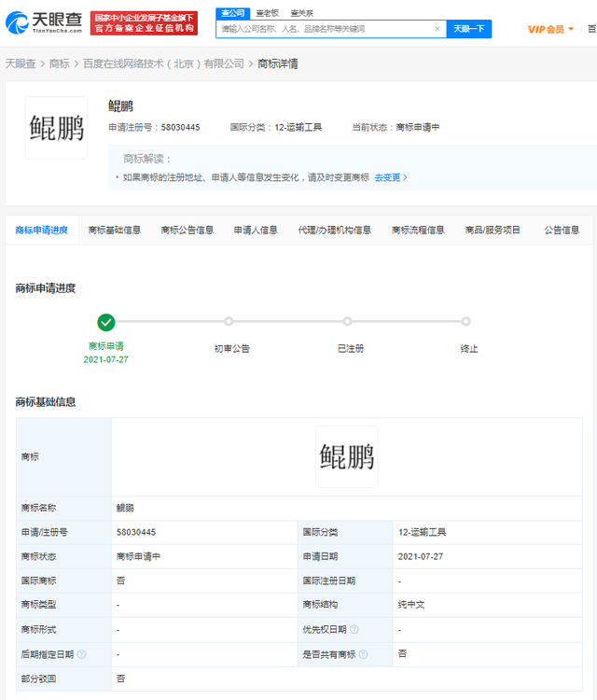Select 12-运输工具 value in table
Screen dimensions: 597x700
pos(422,532)
